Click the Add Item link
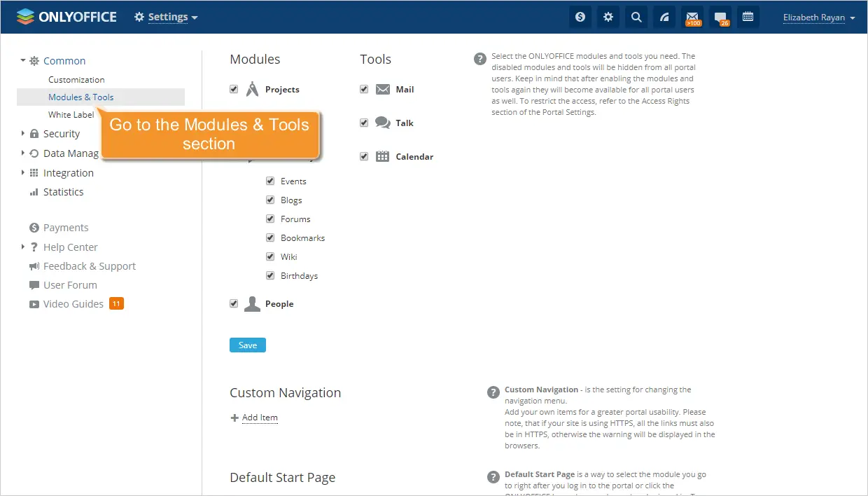 tap(260, 418)
